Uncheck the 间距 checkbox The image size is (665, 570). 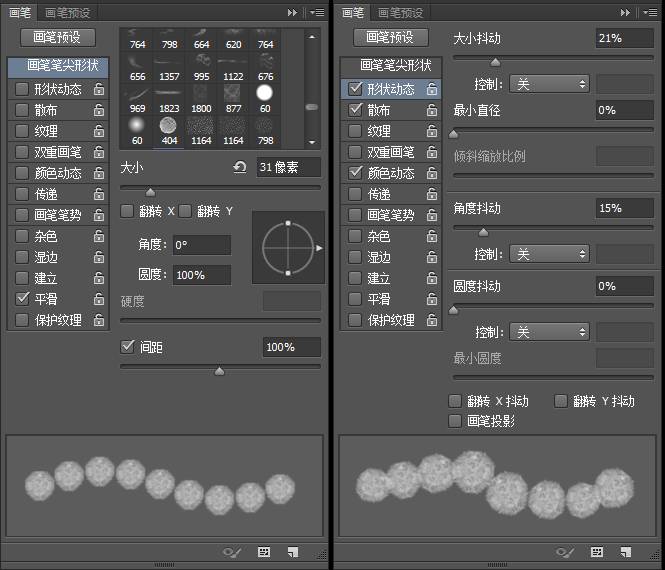pos(127,347)
